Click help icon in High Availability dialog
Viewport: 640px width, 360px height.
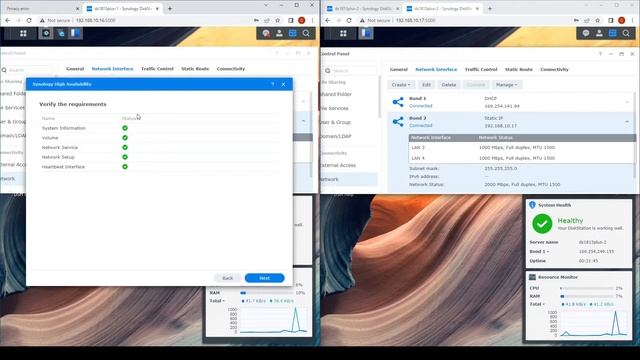coord(273,84)
